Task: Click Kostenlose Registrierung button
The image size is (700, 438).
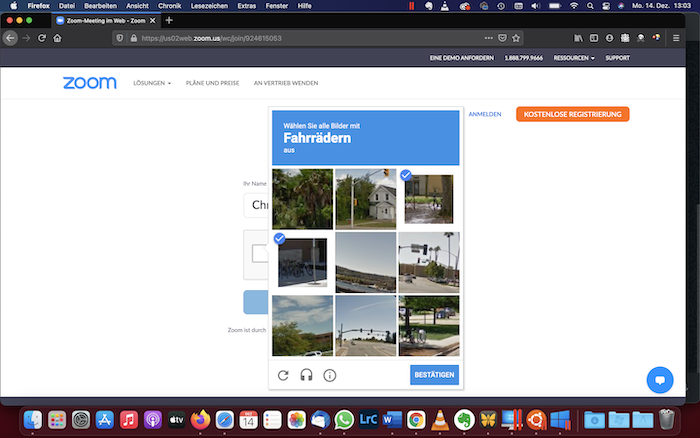Action: (572, 114)
